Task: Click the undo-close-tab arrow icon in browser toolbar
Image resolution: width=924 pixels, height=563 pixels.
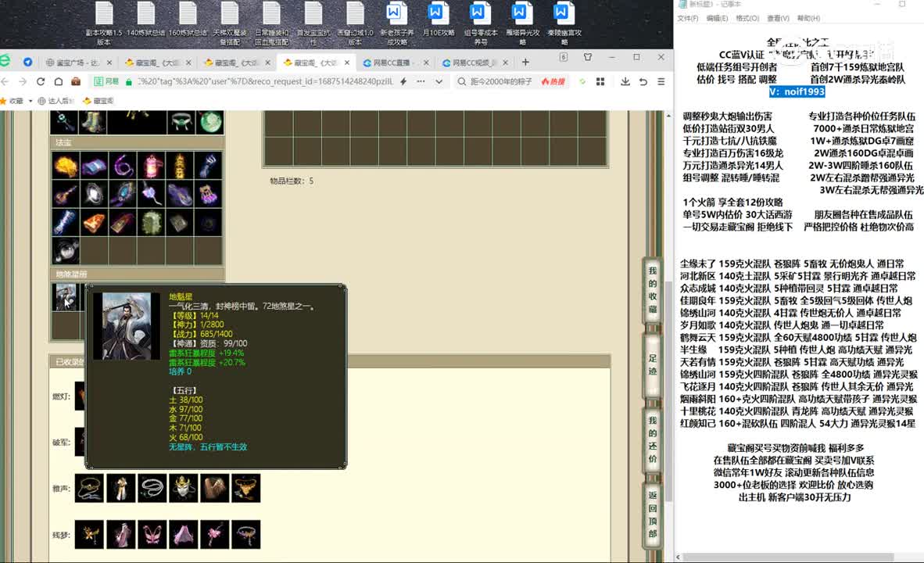Action: 643,81
